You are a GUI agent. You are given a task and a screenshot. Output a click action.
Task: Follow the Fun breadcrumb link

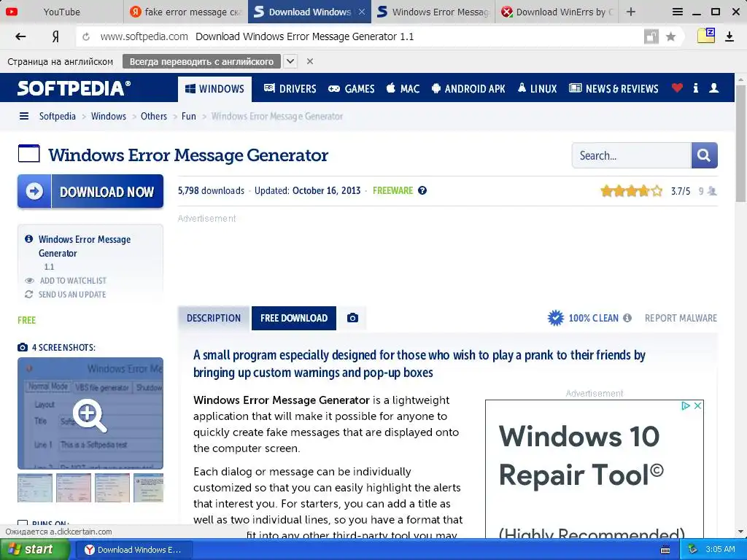point(189,116)
